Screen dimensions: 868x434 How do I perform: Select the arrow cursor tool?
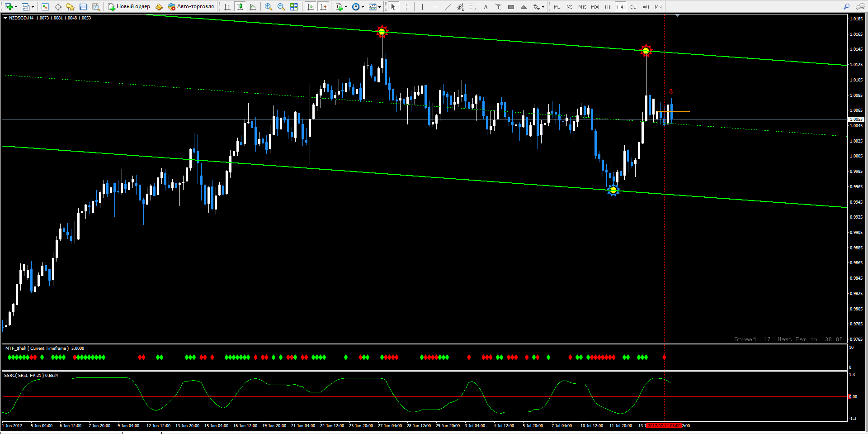tap(393, 7)
